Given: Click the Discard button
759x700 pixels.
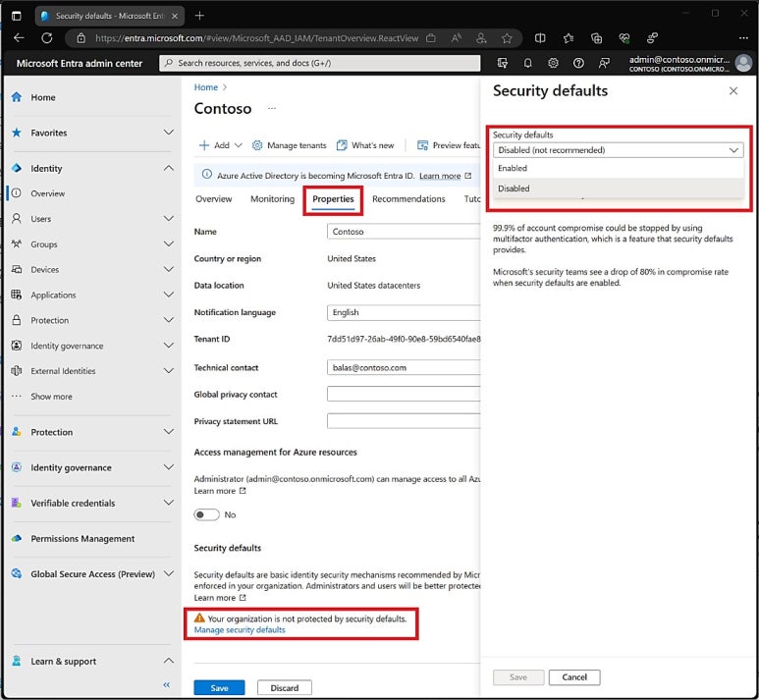Looking at the screenshot, I should 284,687.
